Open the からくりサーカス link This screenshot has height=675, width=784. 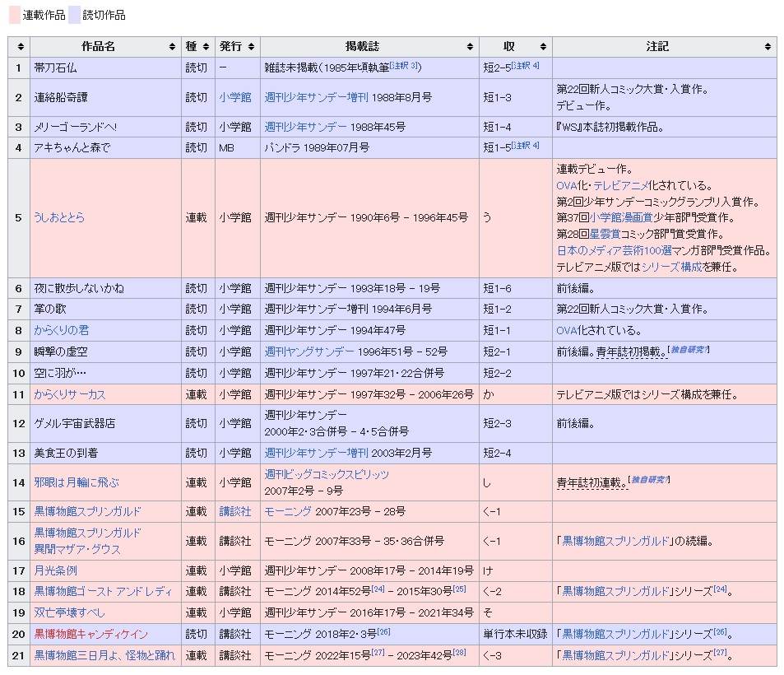click(69, 394)
